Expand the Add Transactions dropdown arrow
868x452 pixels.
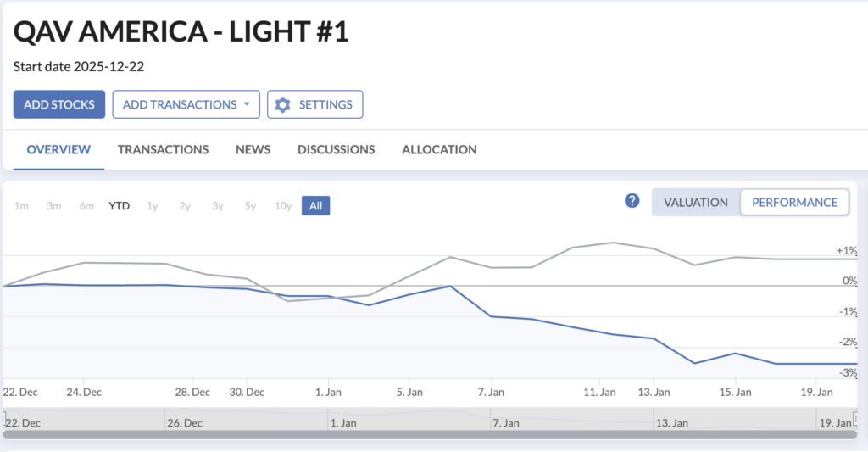[x=247, y=104]
